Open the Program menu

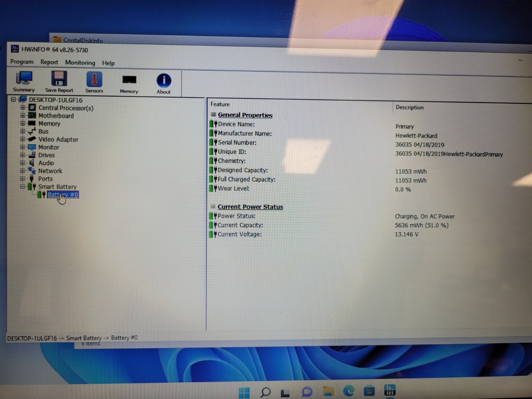[x=22, y=62]
